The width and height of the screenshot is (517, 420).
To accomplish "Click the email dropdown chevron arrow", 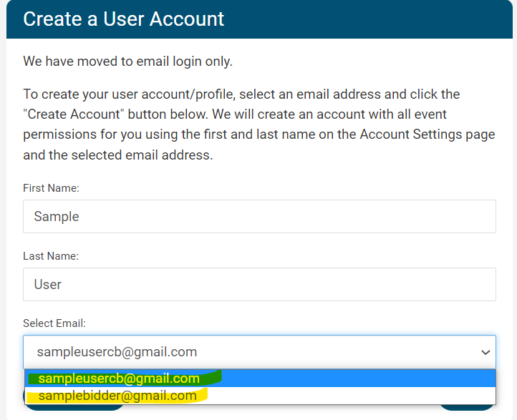I will (x=485, y=353).
